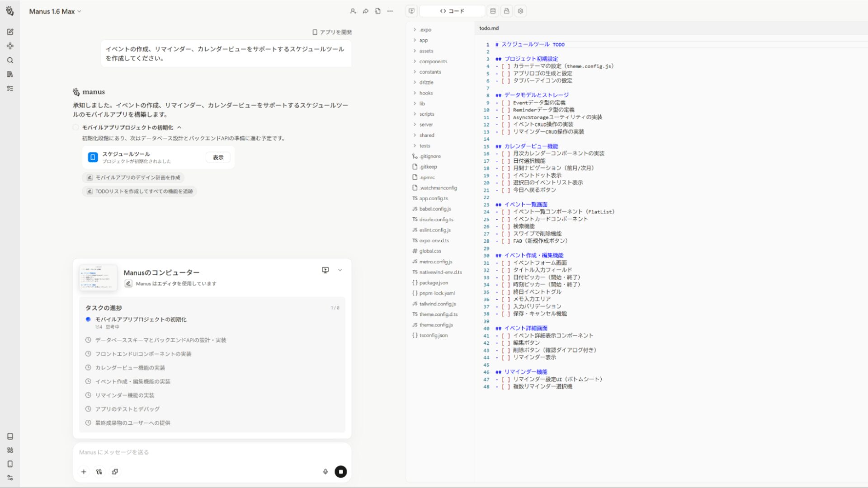Click the invite collaborator icon
Screen dimensions: 868x488
[x=353, y=11]
